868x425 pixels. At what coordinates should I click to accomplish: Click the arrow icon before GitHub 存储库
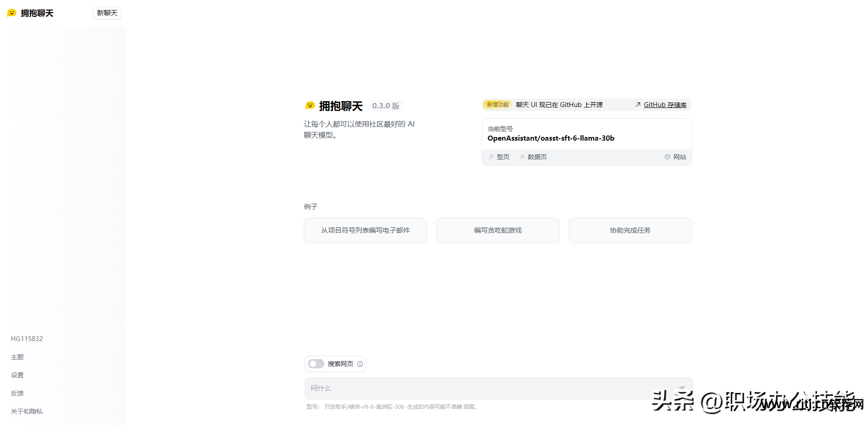[638, 105]
